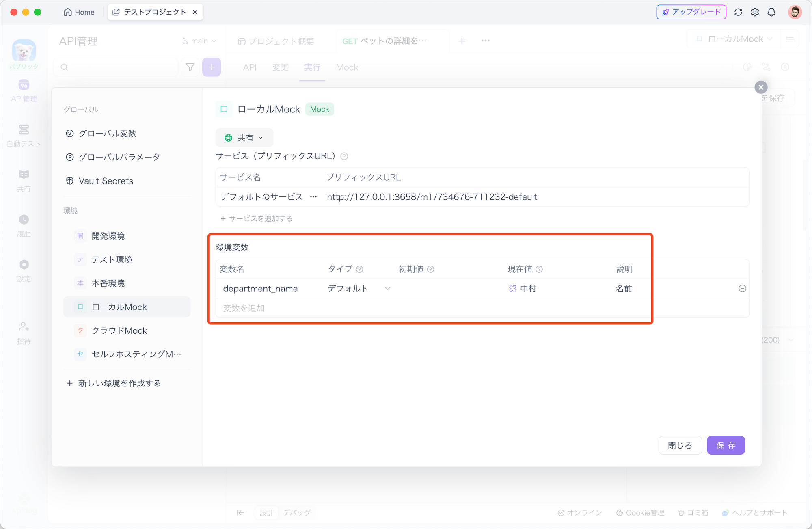Viewport: 812px width, 529px height.
Task: Click the クラウドMock orange badge icon
Action: tap(80, 330)
